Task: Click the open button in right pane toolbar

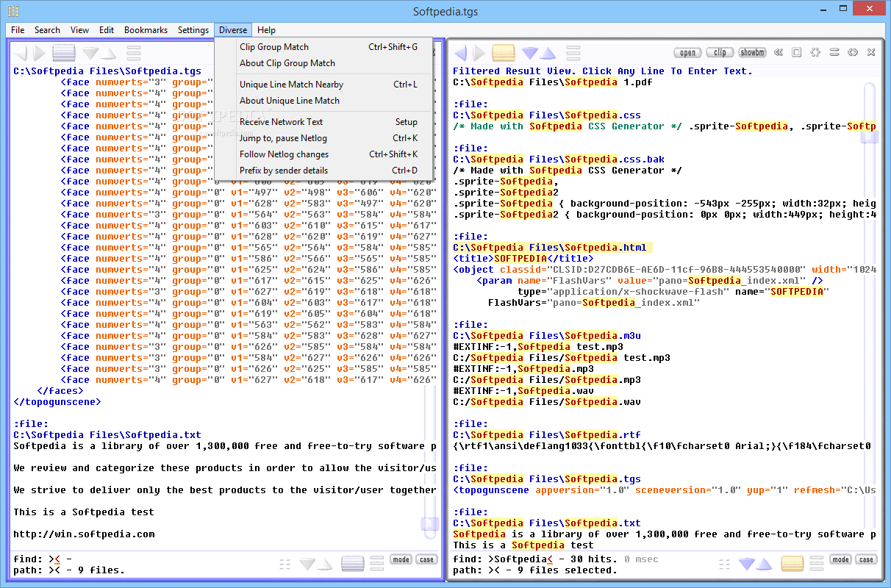Action: coord(688,52)
